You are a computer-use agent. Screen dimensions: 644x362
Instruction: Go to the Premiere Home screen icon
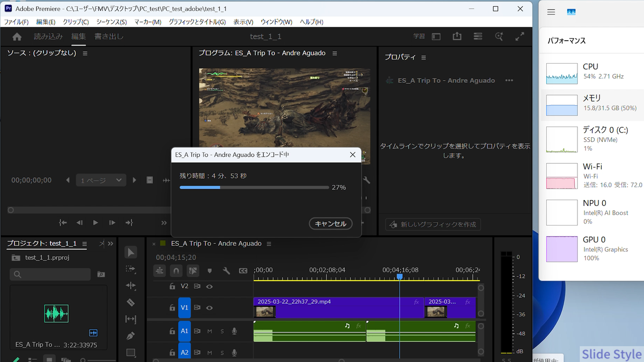(x=17, y=37)
